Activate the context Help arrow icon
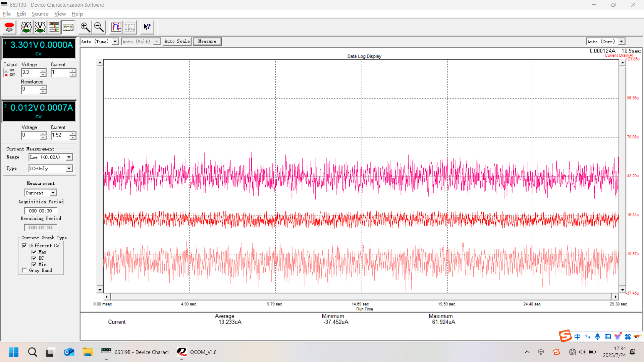Viewport: 644px width, 362px height. (x=147, y=27)
